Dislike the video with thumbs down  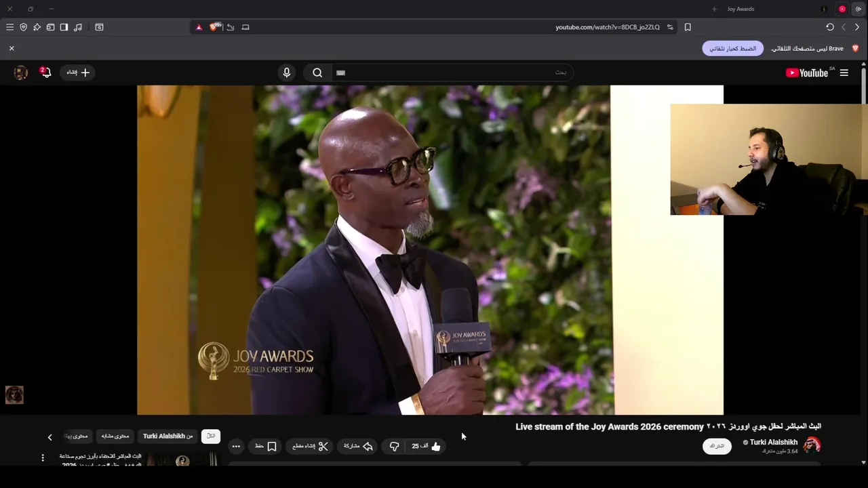pyautogui.click(x=394, y=446)
